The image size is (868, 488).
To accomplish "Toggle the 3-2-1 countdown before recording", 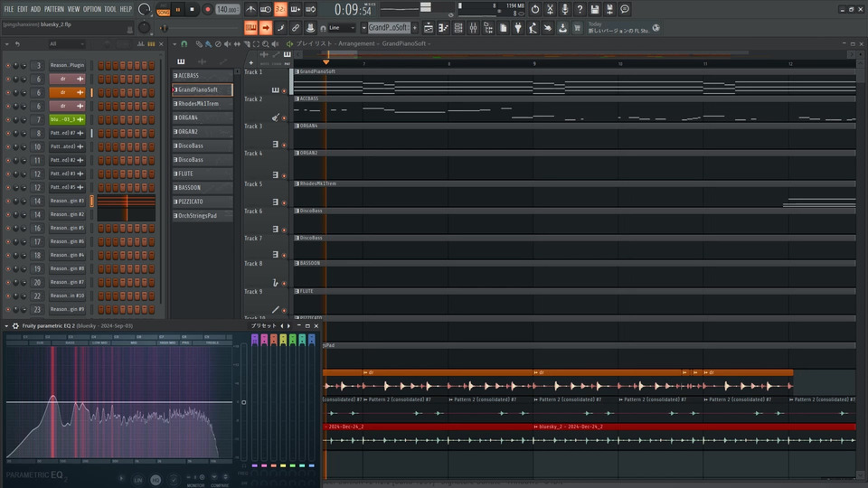I will [x=280, y=9].
